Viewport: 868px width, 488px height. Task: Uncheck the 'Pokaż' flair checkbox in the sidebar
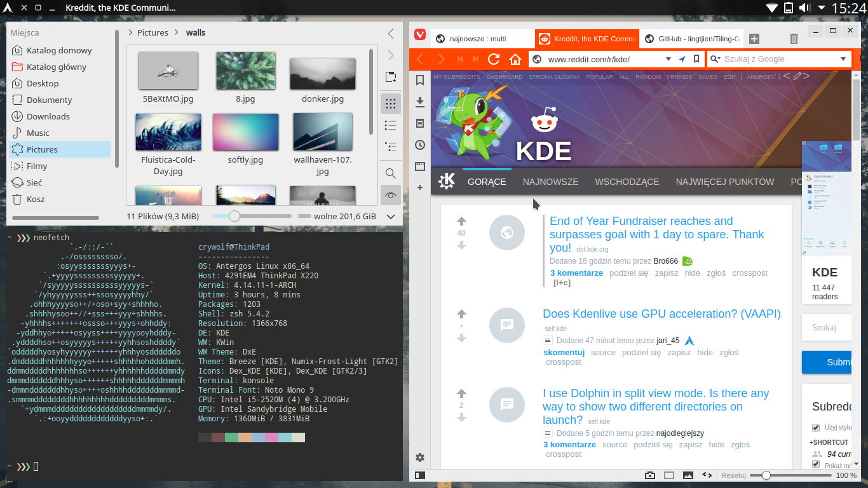[816, 464]
